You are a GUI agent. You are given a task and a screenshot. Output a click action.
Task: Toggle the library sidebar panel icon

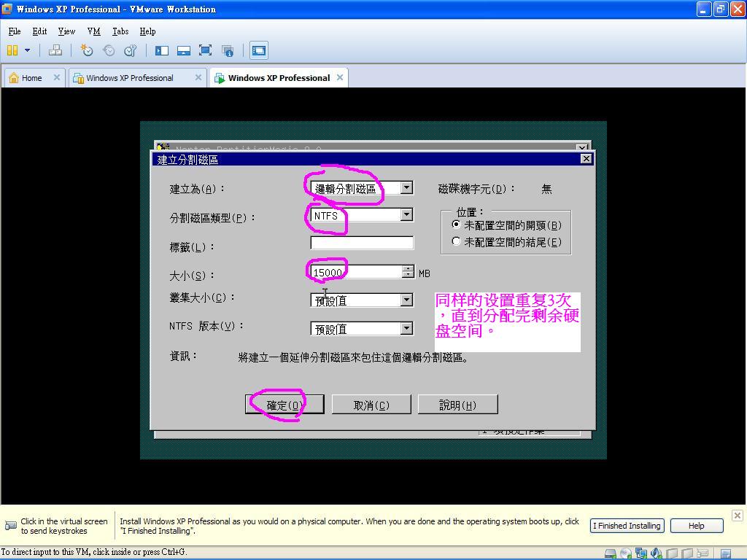(162, 50)
